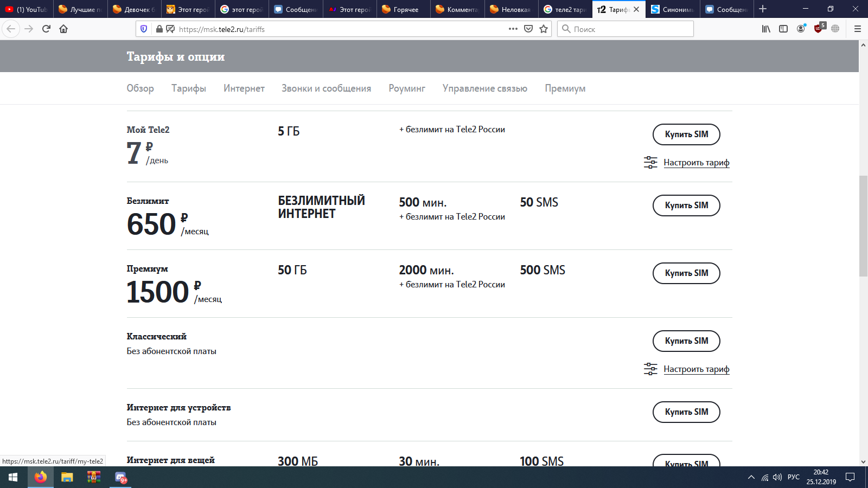Buy SIM for Безлимит tariff
Screen dimensions: 868x488
coord(686,206)
